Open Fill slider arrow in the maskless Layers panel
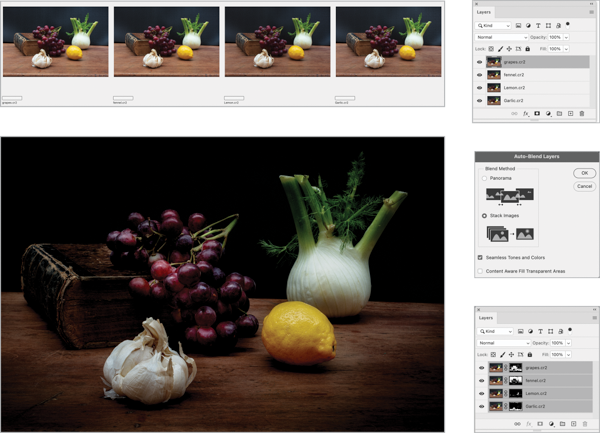Viewport: 600px width, 433px height. [x=566, y=49]
